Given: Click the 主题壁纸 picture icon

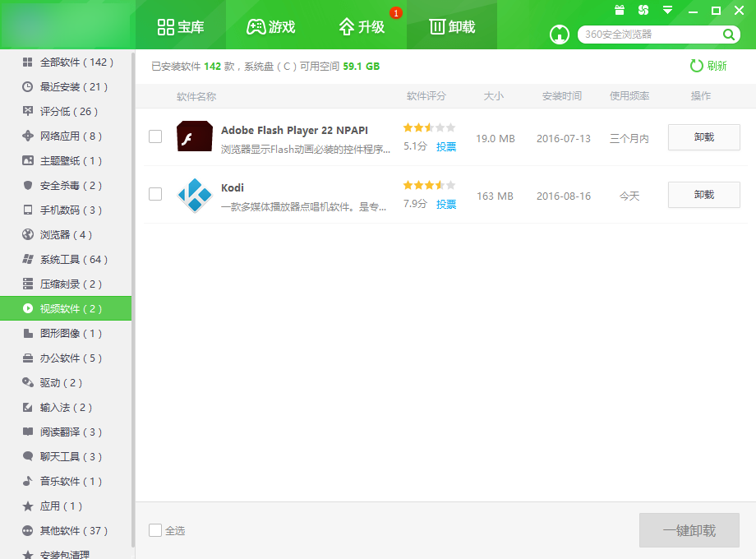Looking at the screenshot, I should pyautogui.click(x=28, y=160).
